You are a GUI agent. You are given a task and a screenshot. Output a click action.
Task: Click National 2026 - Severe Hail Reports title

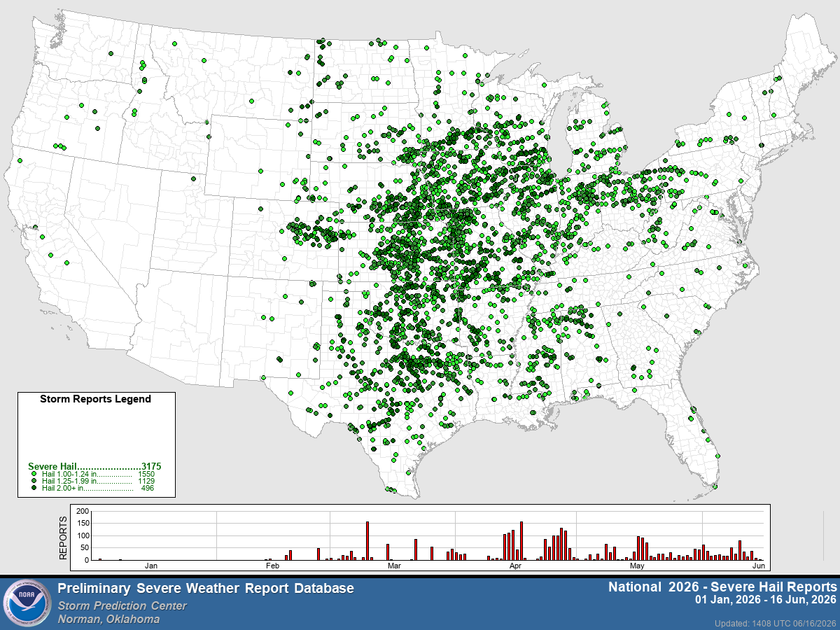[x=722, y=586]
